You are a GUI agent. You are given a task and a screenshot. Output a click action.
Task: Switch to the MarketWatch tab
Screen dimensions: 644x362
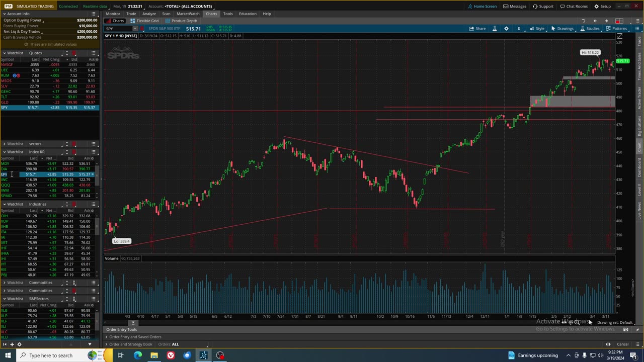[188, 14]
